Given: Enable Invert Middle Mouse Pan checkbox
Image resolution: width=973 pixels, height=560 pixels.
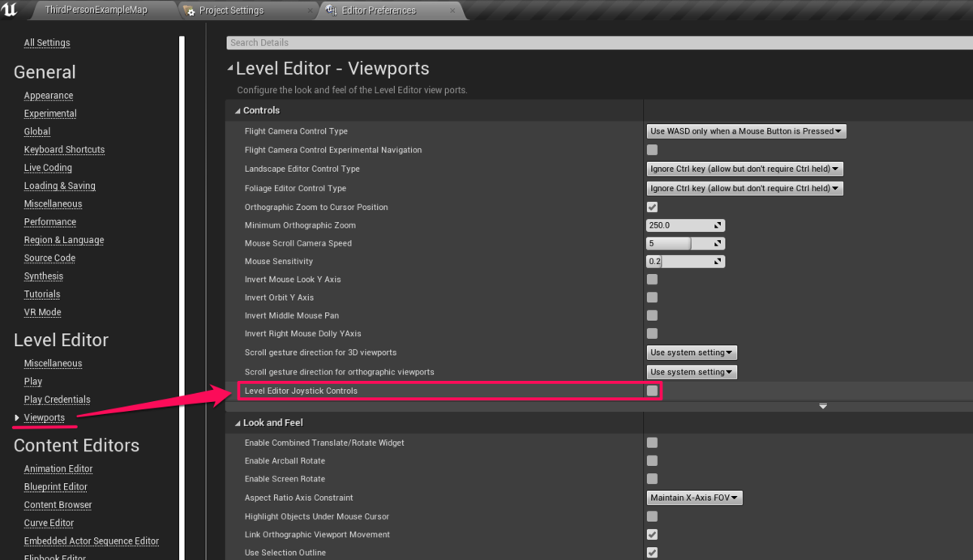Looking at the screenshot, I should click(652, 315).
